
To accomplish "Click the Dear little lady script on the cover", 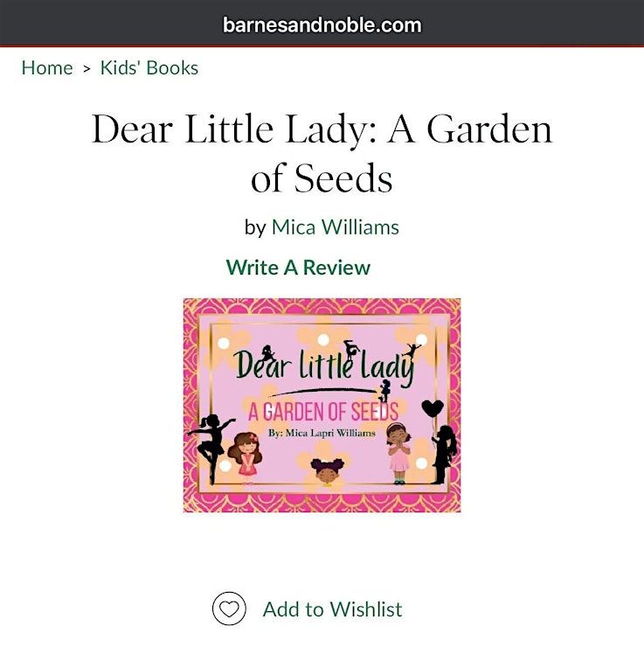I will click(x=324, y=365).
